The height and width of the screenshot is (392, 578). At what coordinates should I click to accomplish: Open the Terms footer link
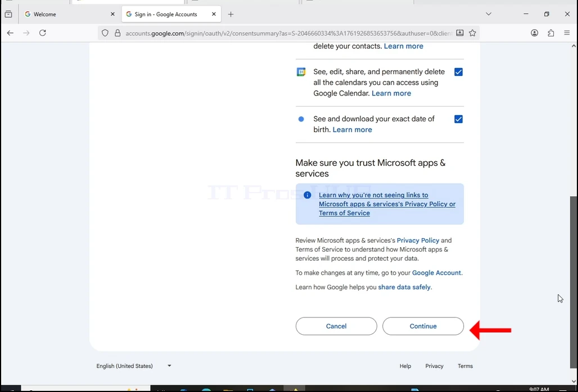[x=465, y=366]
